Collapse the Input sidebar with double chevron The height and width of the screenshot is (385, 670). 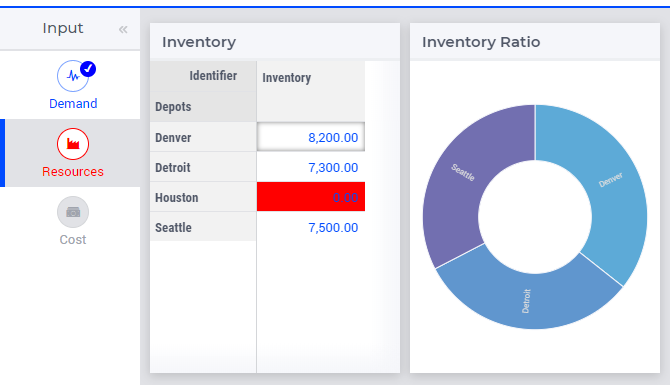[123, 29]
